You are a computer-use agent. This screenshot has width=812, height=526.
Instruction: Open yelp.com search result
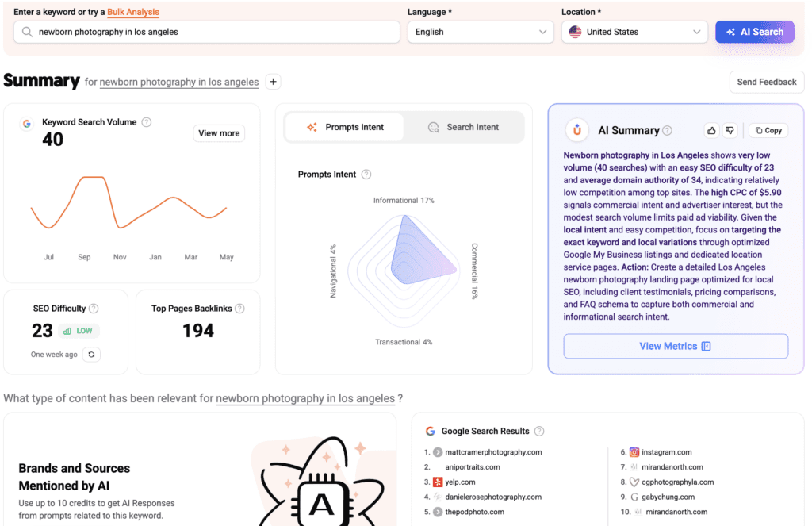click(460, 482)
